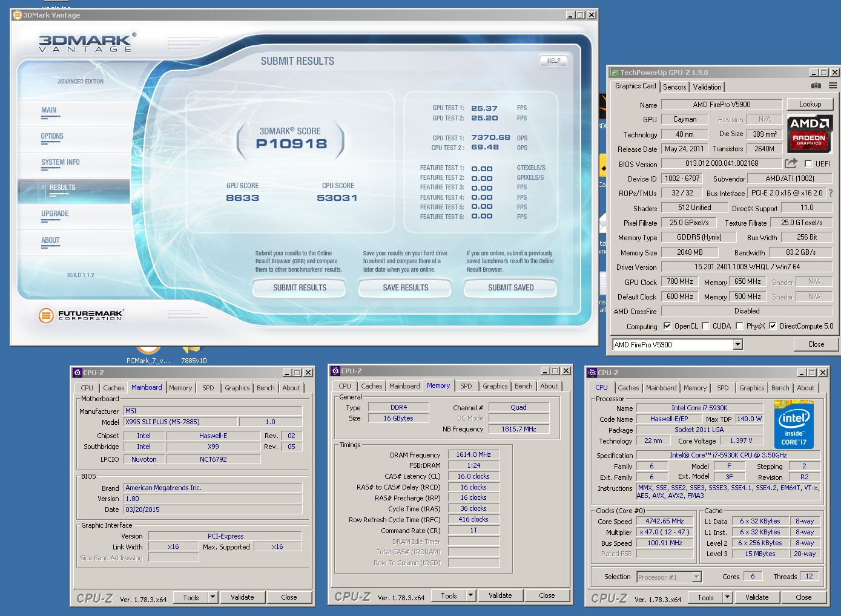Toggle the DirectCompute 5.0 checkbox
The width and height of the screenshot is (841, 616).
[x=773, y=326]
